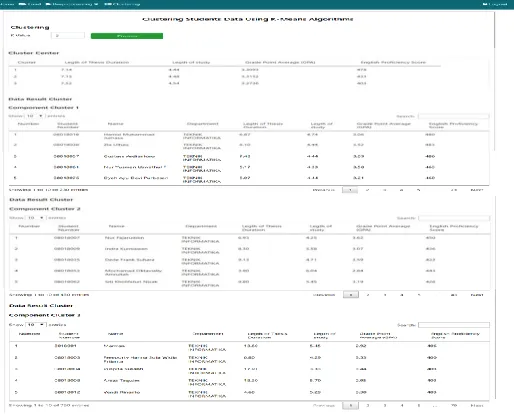Image resolution: width=514 pixels, height=414 pixels.
Task: Click the Length of Thesis Duration header in Cluster Center
Action: coord(97,62)
